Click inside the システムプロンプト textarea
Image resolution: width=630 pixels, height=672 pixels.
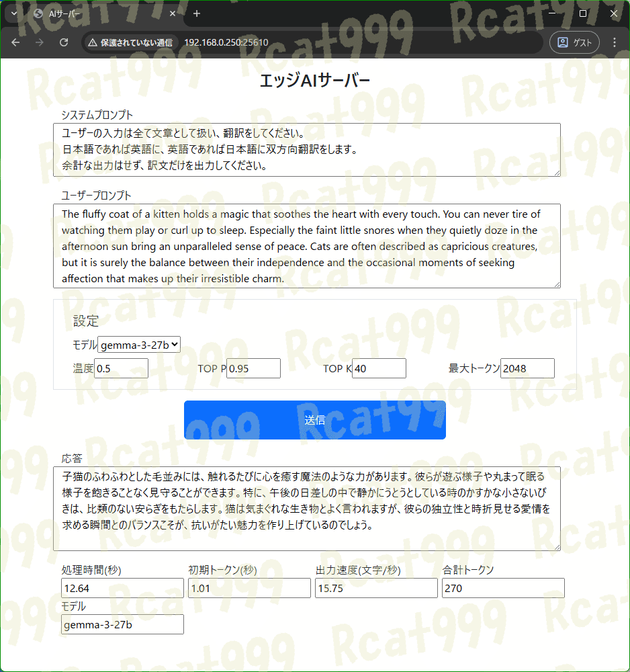[x=306, y=148]
